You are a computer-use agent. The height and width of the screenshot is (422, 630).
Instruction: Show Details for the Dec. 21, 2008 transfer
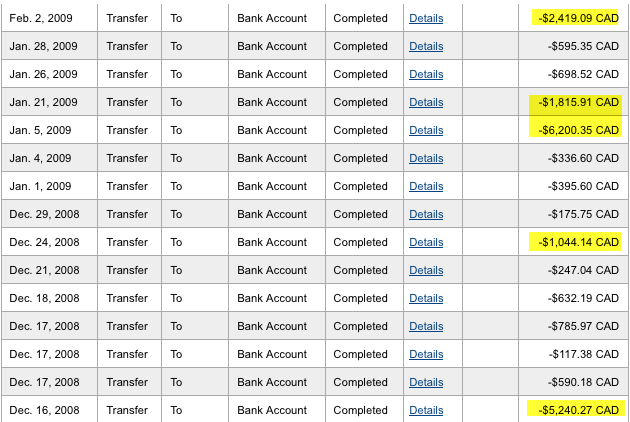(426, 270)
